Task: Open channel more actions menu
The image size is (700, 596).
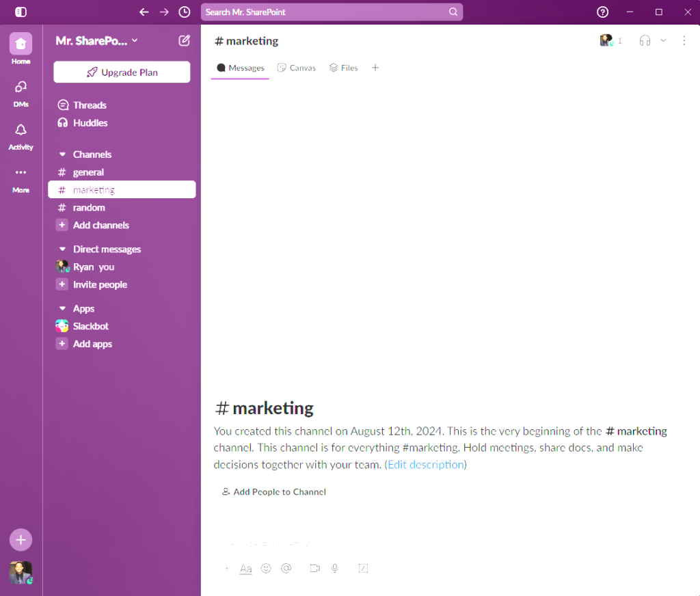Action: click(684, 40)
